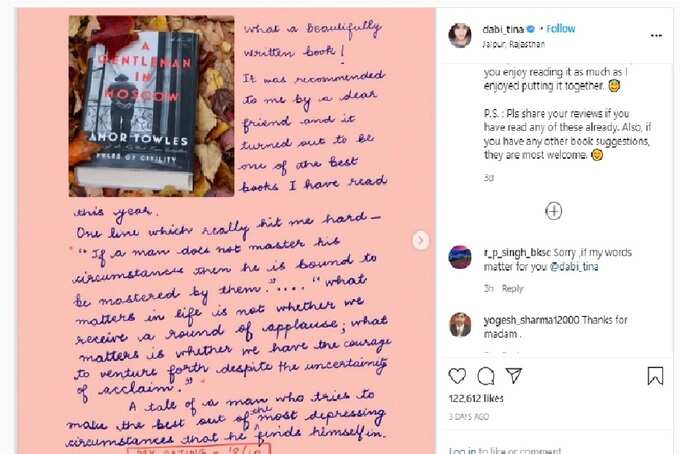The height and width of the screenshot is (454, 680).
Task: View yogesh_sharma12000 avatar
Action: click(x=460, y=325)
